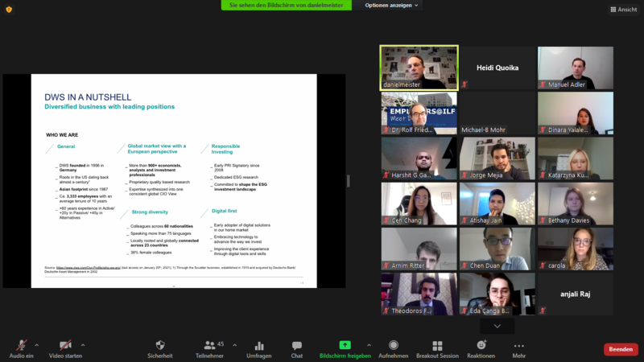644x362 pixels.
Task: Select Katarzyna Ku... video tile
Action: pyautogui.click(x=576, y=158)
